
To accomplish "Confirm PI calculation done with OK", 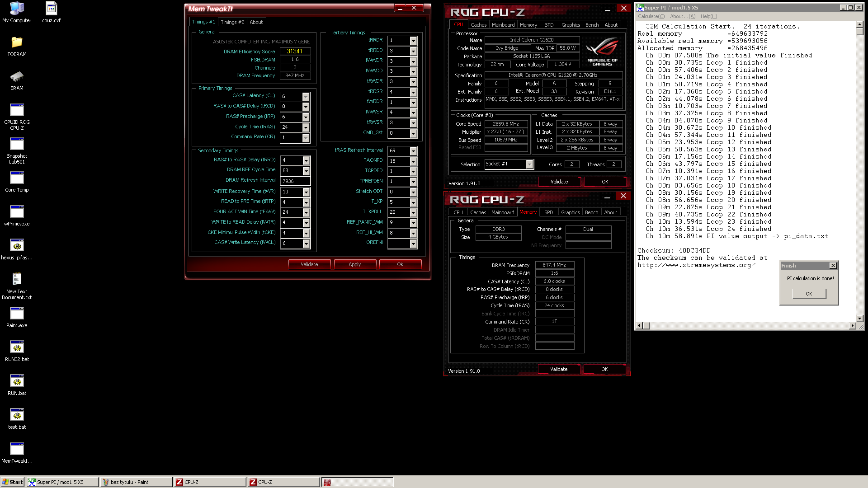I will 809,294.
